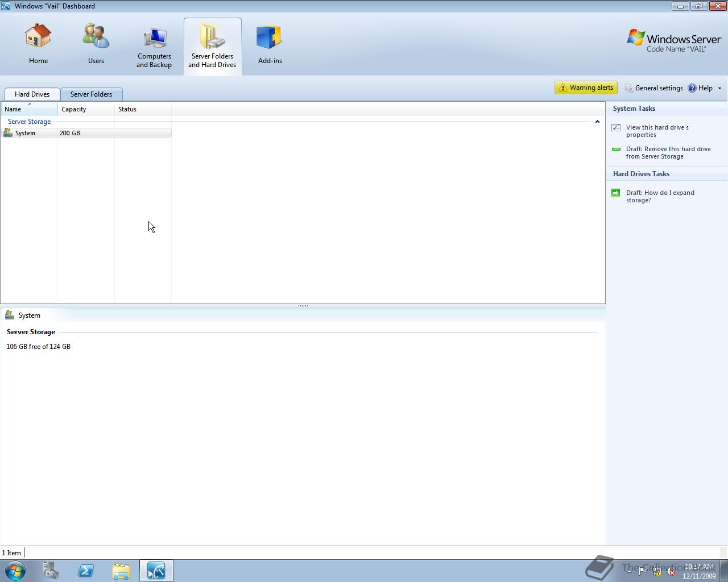Select the Server Storage group header

pyautogui.click(x=29, y=122)
